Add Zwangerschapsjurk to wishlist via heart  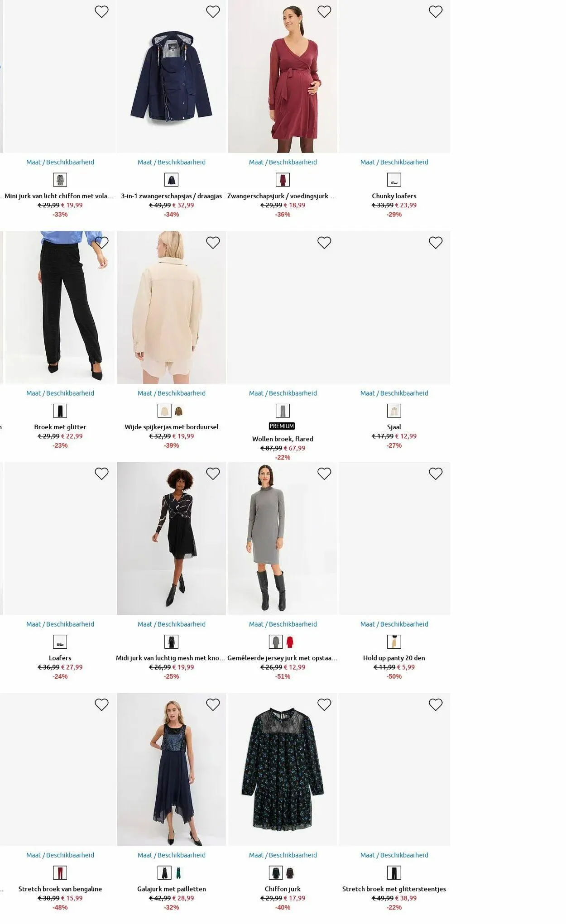pos(324,12)
